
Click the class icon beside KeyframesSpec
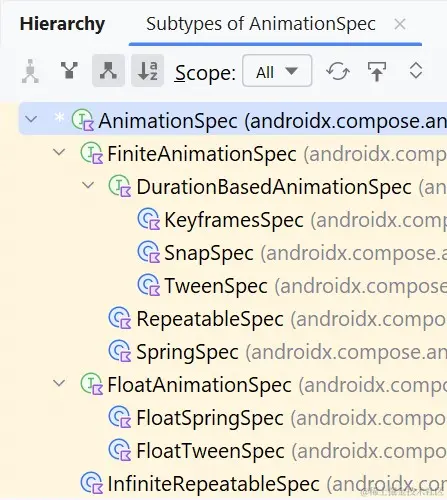coord(149,219)
